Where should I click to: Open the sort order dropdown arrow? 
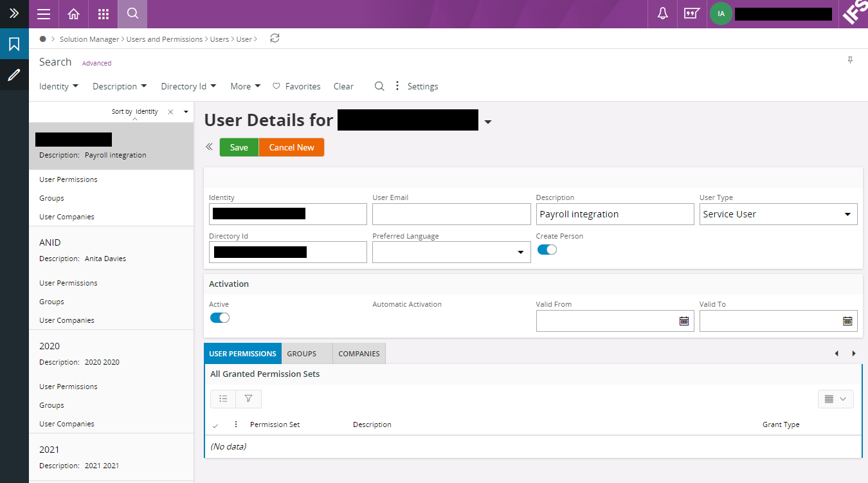(186, 112)
